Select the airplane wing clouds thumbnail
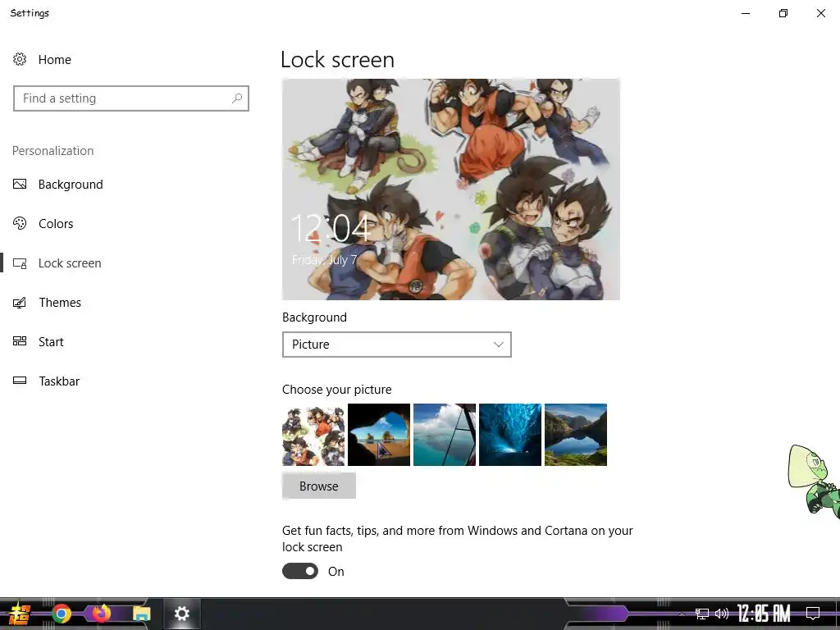 point(445,435)
